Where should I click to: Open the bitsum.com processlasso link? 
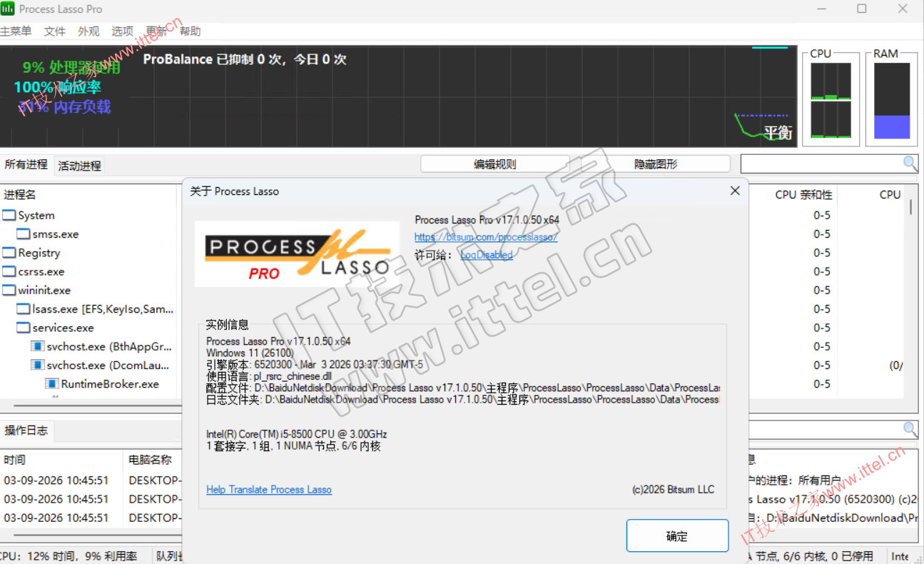click(485, 237)
